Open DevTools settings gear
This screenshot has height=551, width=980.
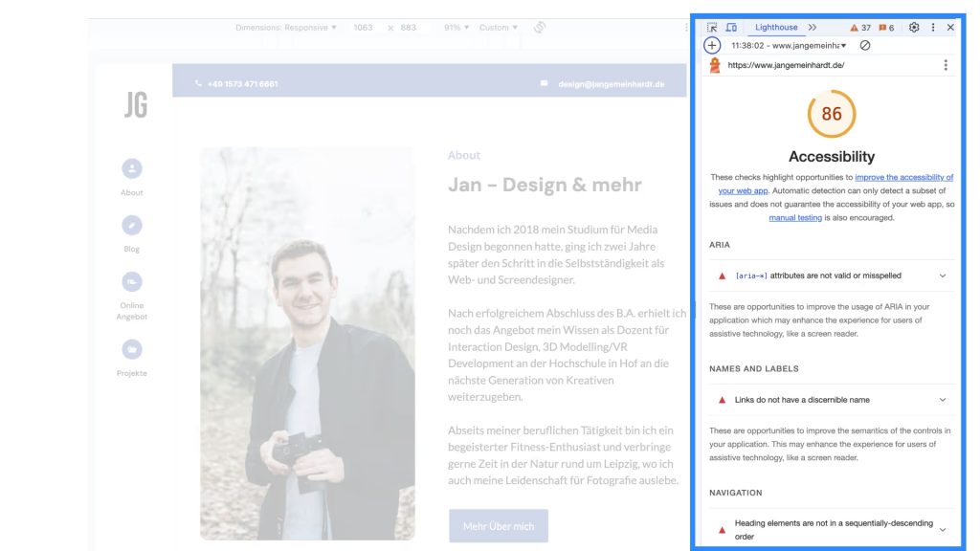pyautogui.click(x=914, y=28)
